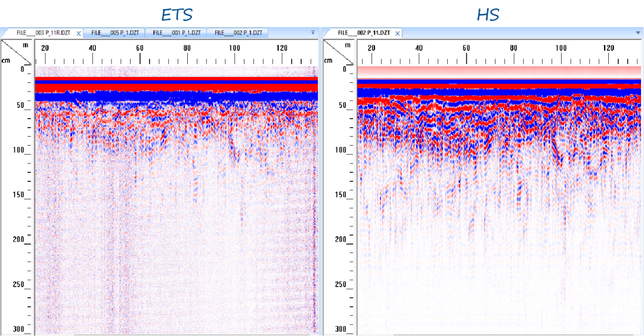Click the m/cm axis units box in ETS pane
The height and width of the screenshot is (336, 644).
(17, 51)
